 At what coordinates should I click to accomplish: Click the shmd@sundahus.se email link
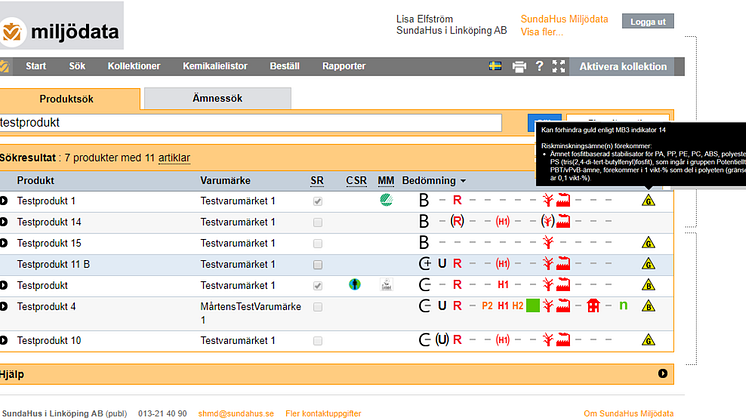click(236, 413)
